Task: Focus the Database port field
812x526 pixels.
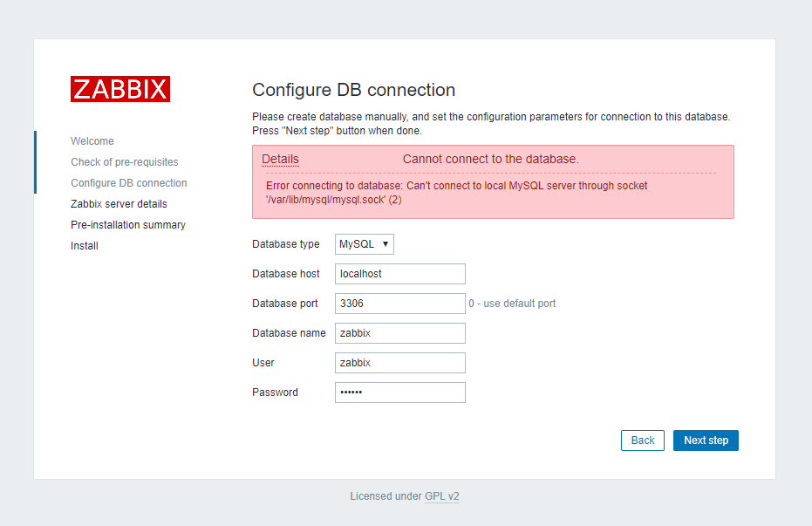Action: (399, 303)
